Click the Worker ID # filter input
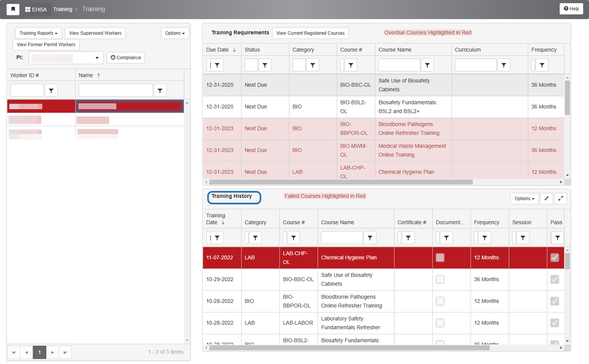The width and height of the screenshot is (589, 364). [27, 91]
